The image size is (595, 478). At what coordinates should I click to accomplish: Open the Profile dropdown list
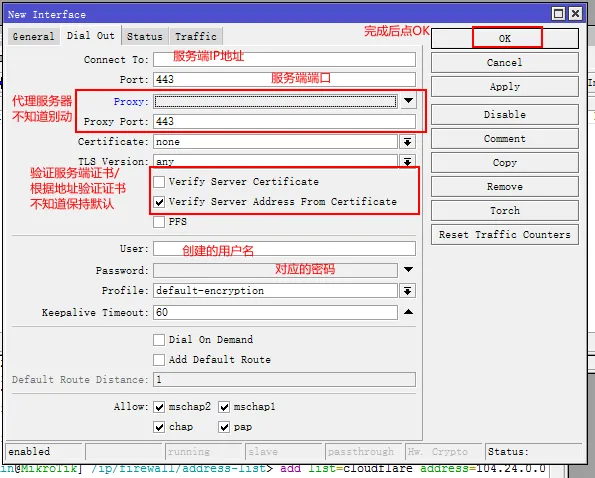(x=408, y=291)
